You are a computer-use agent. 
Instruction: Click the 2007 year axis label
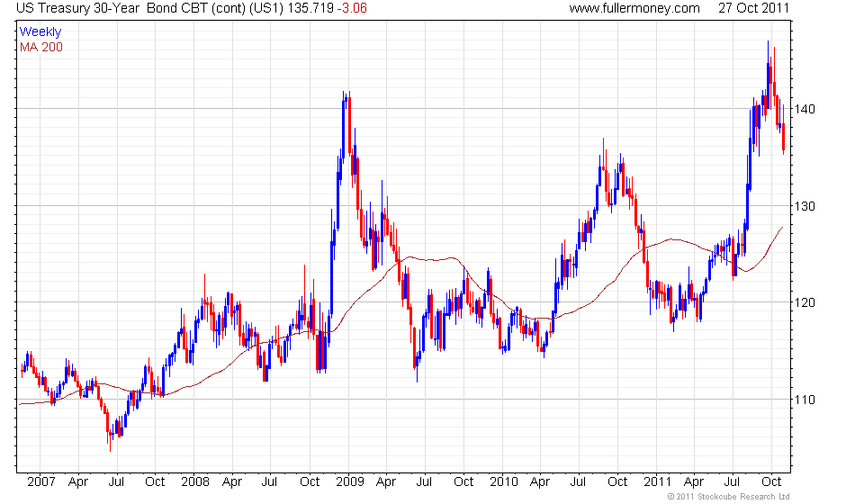[41, 481]
